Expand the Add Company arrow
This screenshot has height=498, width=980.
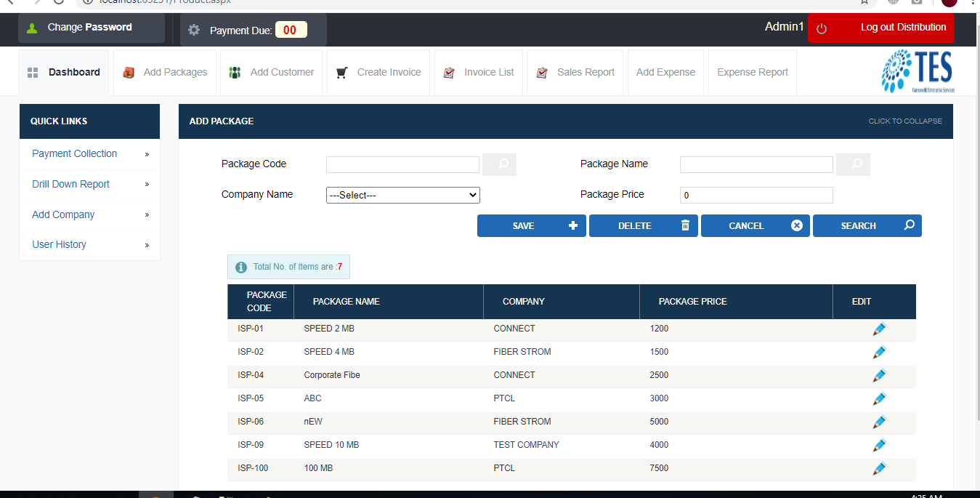[x=147, y=215]
